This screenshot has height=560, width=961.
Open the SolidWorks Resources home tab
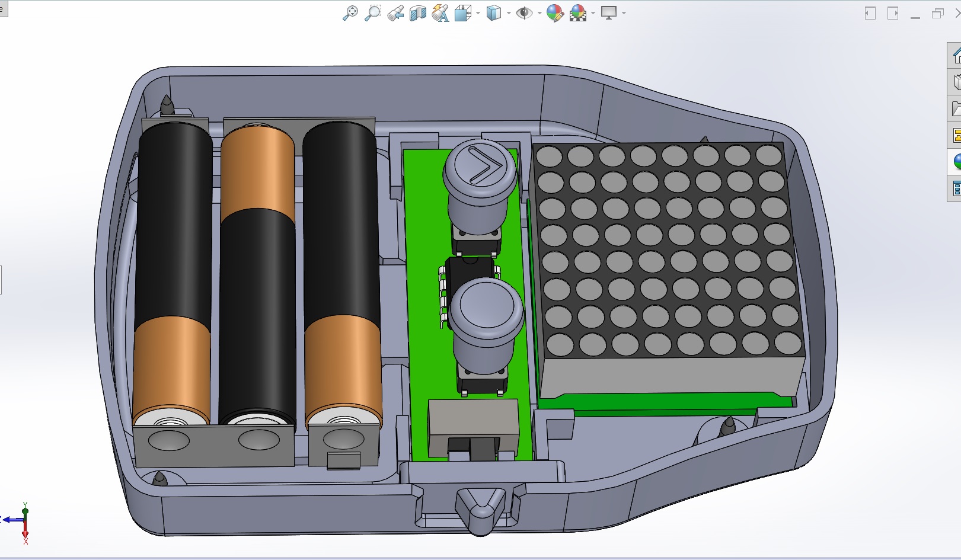(x=955, y=56)
